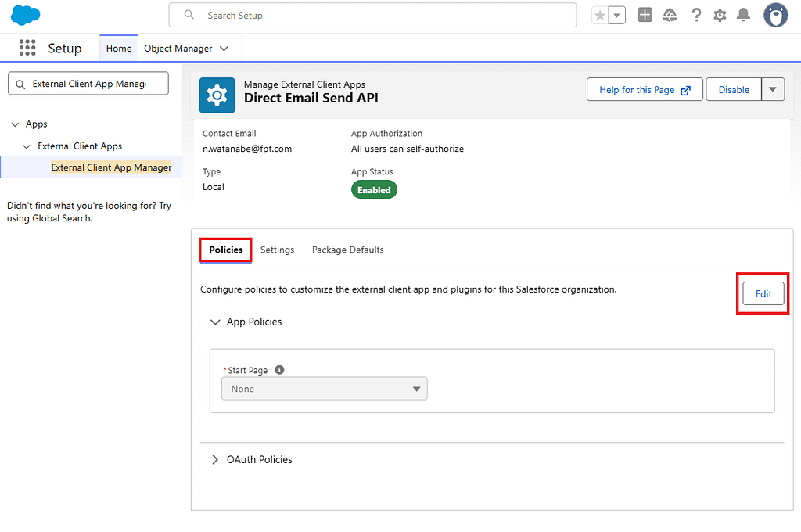The height and width of the screenshot is (532, 801).
Task: Click 'Manage External Client Apps' heading text
Action: click(x=304, y=84)
